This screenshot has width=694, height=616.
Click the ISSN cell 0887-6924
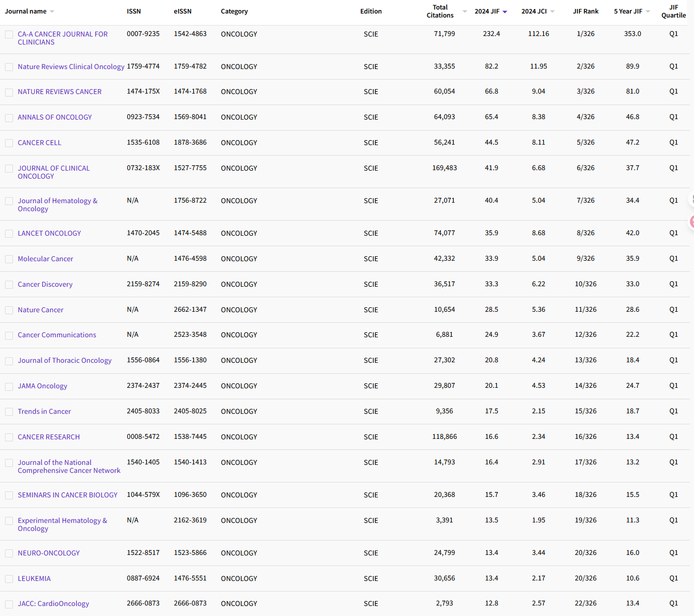pyautogui.click(x=143, y=578)
